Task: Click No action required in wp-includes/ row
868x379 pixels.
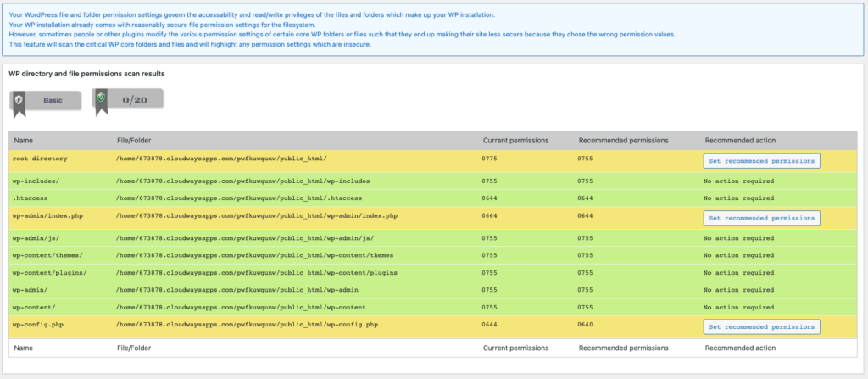Action: click(738, 181)
